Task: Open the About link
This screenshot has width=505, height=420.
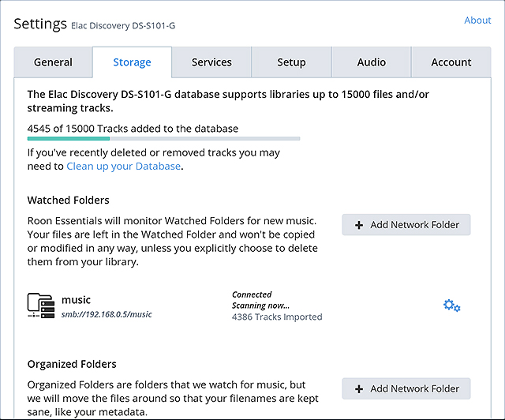Action: tap(477, 21)
